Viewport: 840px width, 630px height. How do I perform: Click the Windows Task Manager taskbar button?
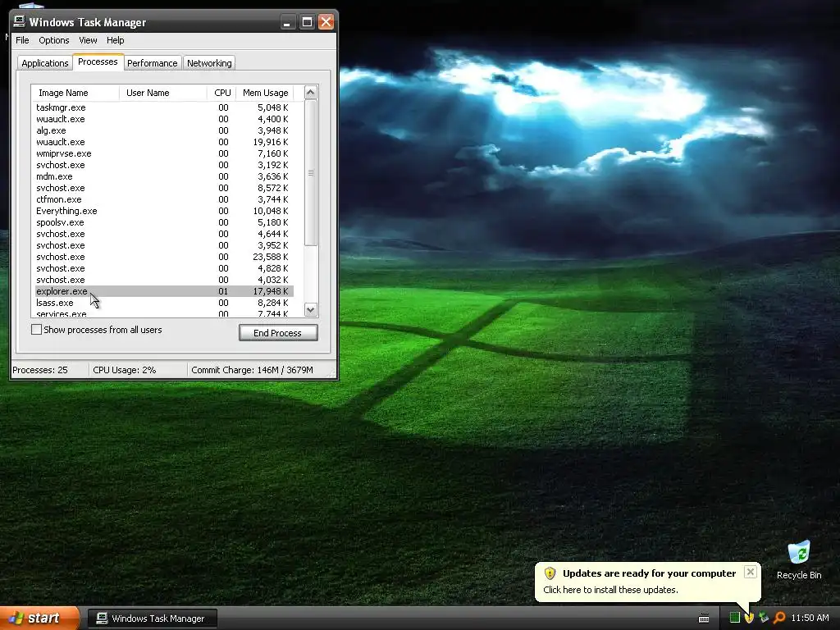(152, 619)
